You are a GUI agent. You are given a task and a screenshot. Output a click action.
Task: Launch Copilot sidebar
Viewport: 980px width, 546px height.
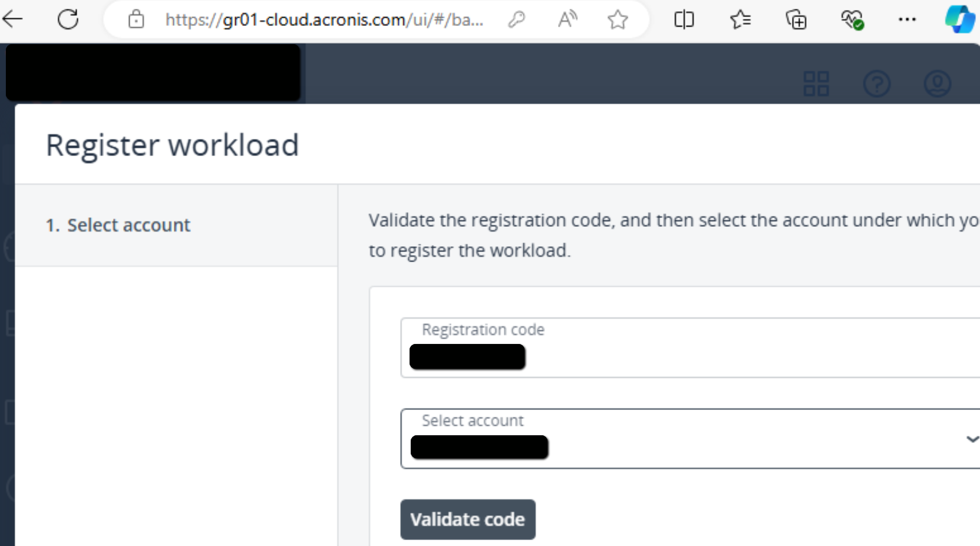[x=960, y=19]
